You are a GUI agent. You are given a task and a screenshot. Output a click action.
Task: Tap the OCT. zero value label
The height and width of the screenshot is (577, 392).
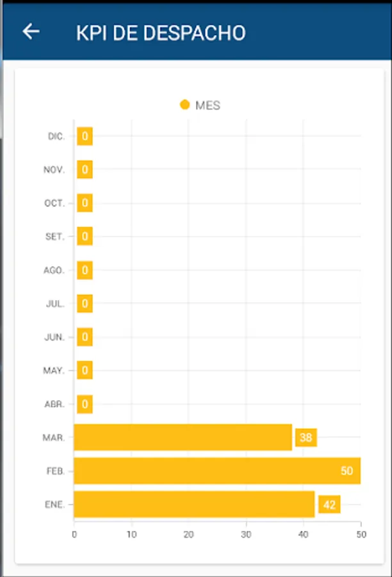(x=85, y=203)
